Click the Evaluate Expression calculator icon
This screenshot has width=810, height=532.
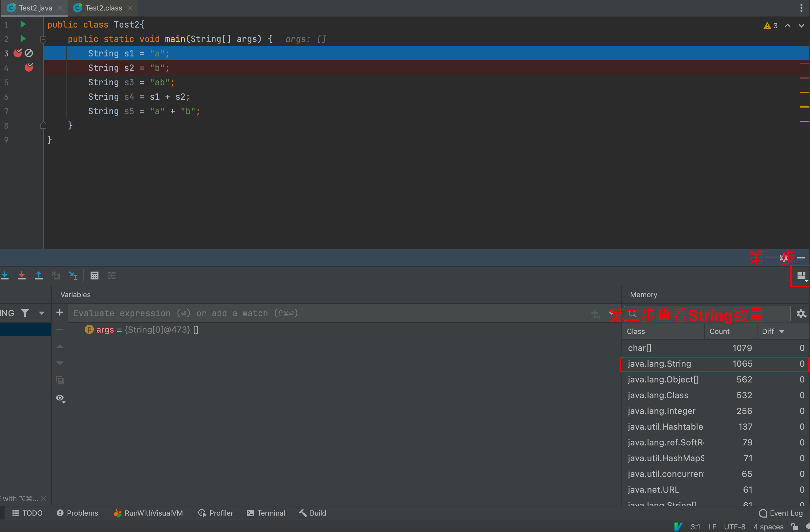pyautogui.click(x=94, y=275)
